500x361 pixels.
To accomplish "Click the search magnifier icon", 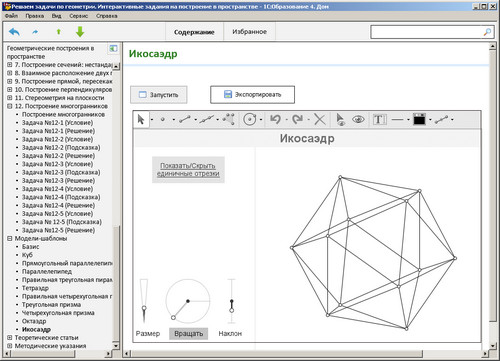I will pos(487,32).
